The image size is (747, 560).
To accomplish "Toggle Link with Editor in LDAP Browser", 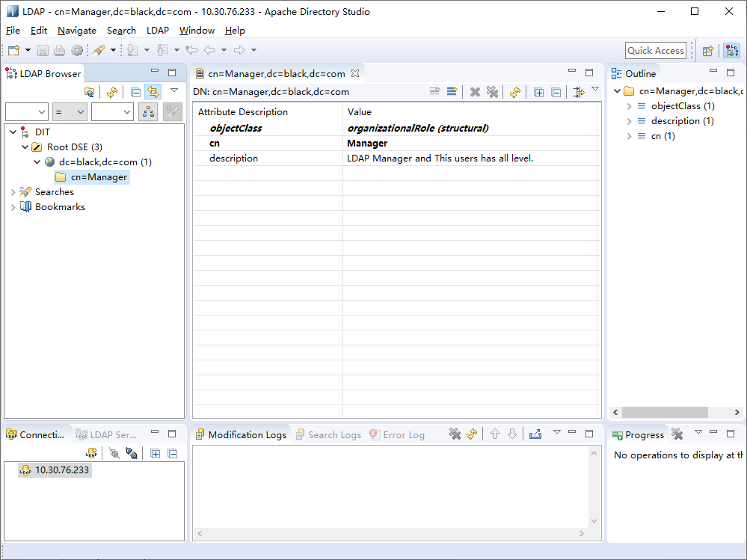I will click(153, 92).
